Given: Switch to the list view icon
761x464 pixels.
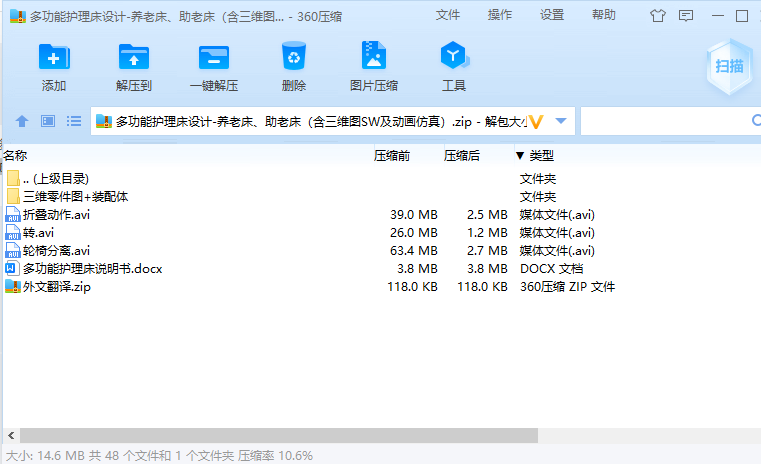Looking at the screenshot, I should click(74, 121).
